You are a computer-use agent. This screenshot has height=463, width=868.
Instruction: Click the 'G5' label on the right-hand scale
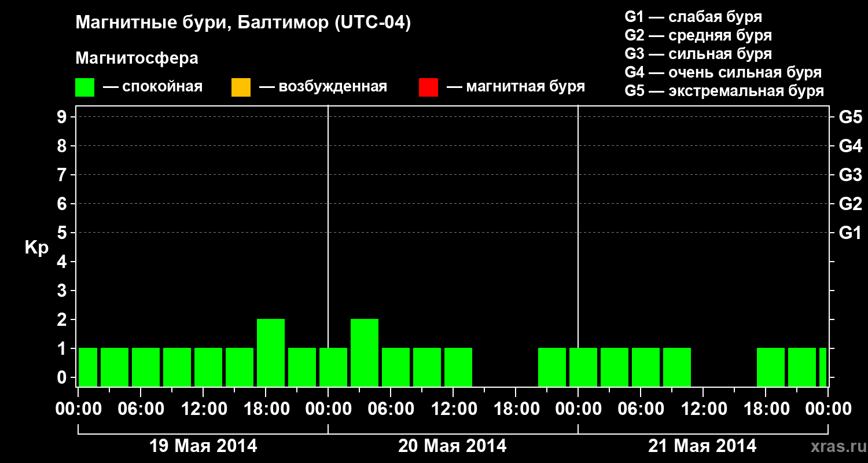(x=851, y=117)
